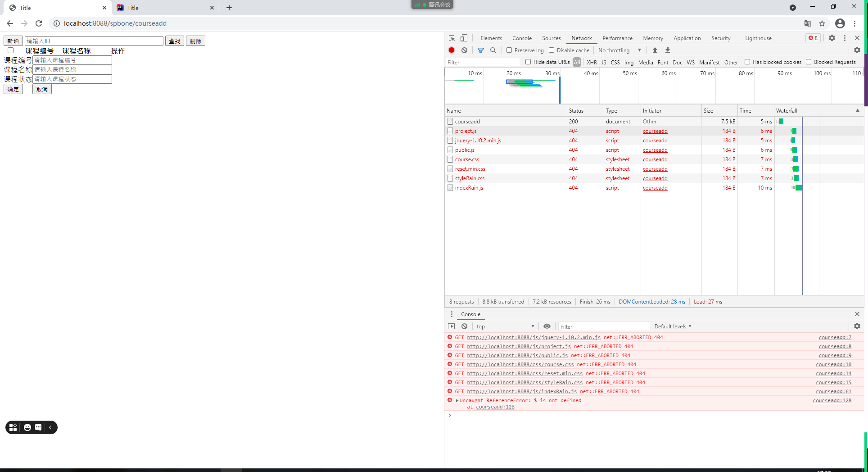Clear the network requests list

464,50
